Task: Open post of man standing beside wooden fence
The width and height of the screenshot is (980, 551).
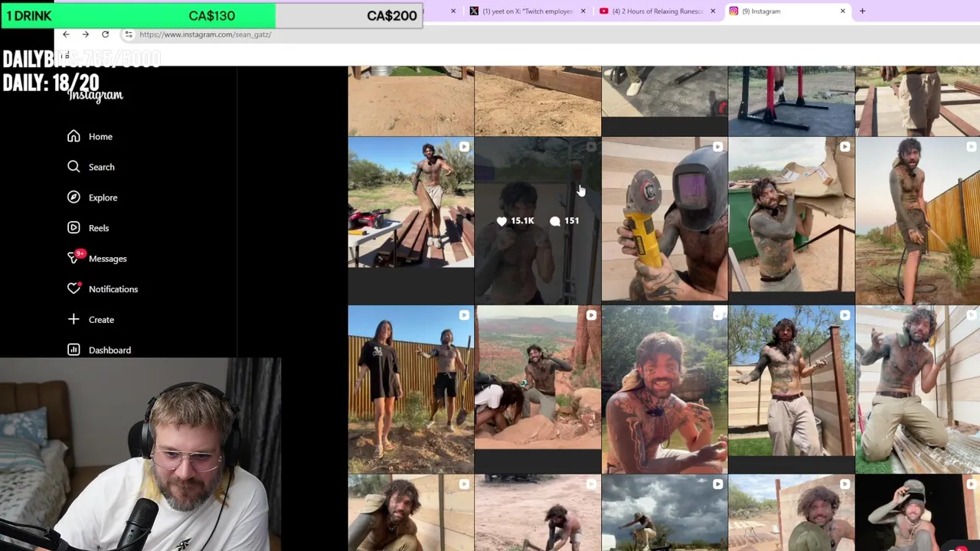Action: coord(918,220)
